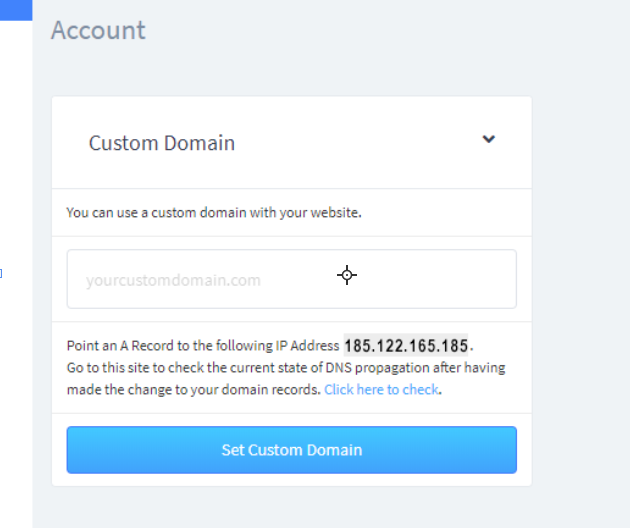Screen dimensions: 630x528
Task: Click the placeholder text inside the domain field
Action: click(x=173, y=280)
